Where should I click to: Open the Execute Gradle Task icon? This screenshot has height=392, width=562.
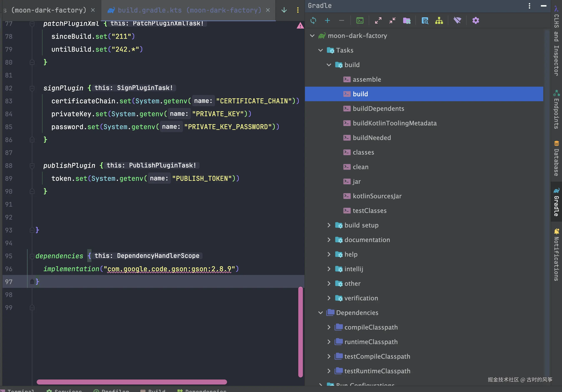(360, 21)
